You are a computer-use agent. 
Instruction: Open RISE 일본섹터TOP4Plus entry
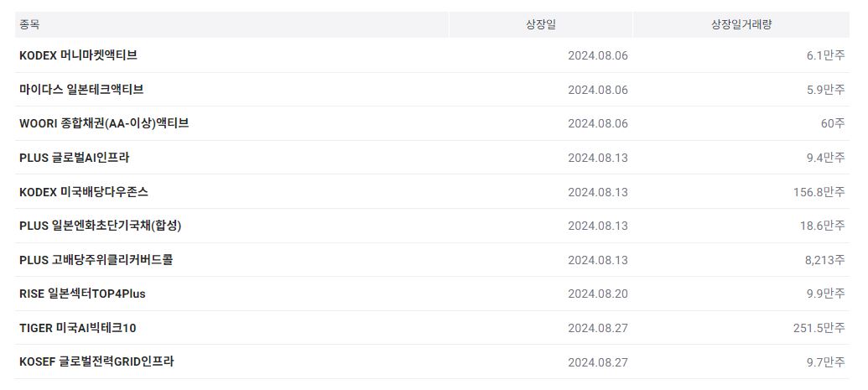coord(82,294)
